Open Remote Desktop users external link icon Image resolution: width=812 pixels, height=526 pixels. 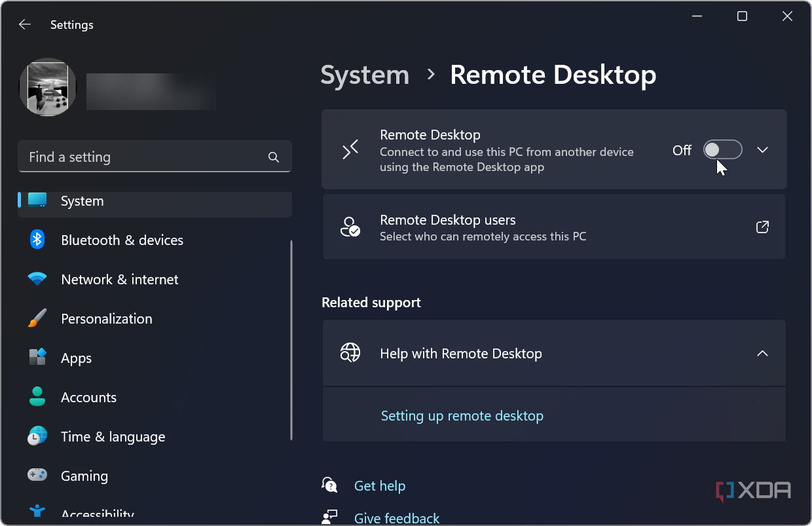762,227
